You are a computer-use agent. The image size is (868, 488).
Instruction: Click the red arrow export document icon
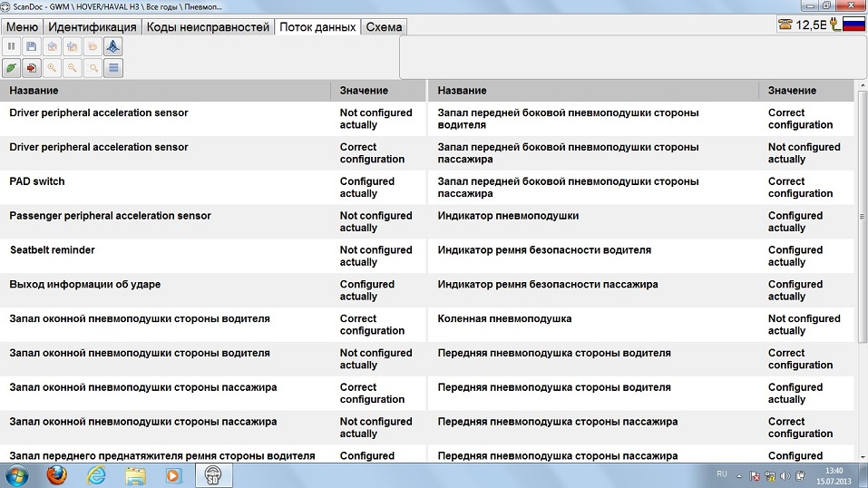(32, 68)
